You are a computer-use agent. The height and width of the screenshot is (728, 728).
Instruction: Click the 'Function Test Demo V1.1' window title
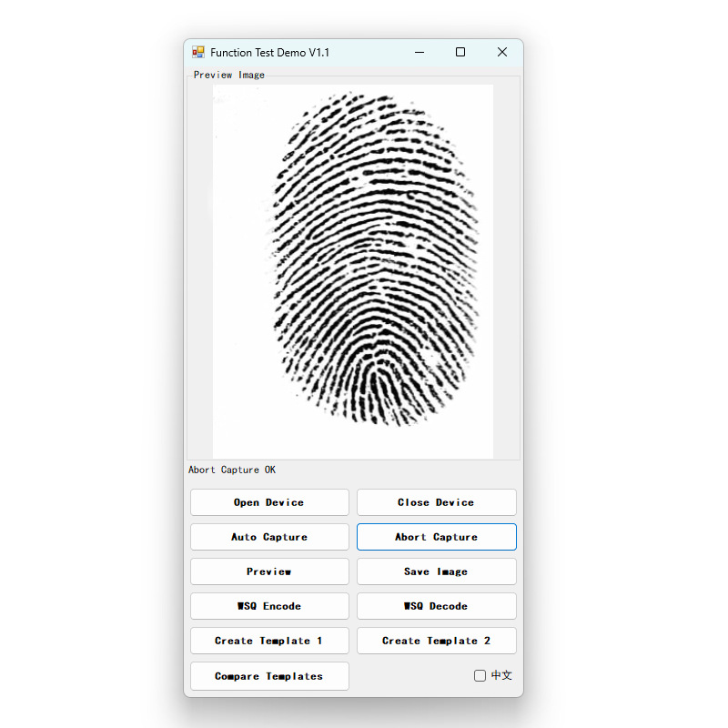click(x=269, y=53)
